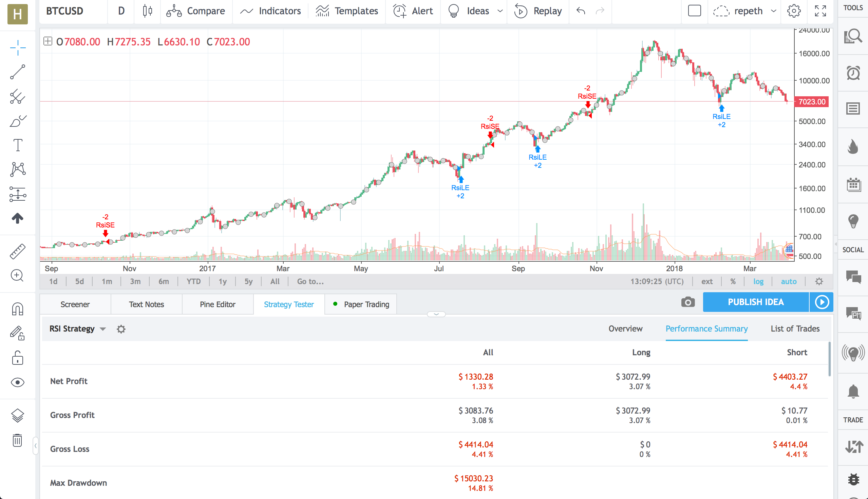Start bar Replay mode
This screenshot has height=499, width=868.
tap(538, 11)
